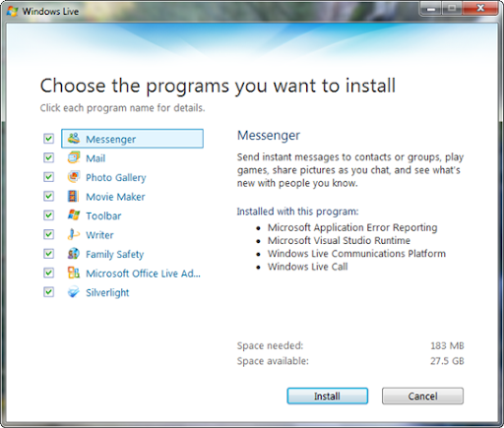The image size is (504, 428).
Task: Click the Toolbar flag icon
Action: click(x=74, y=215)
